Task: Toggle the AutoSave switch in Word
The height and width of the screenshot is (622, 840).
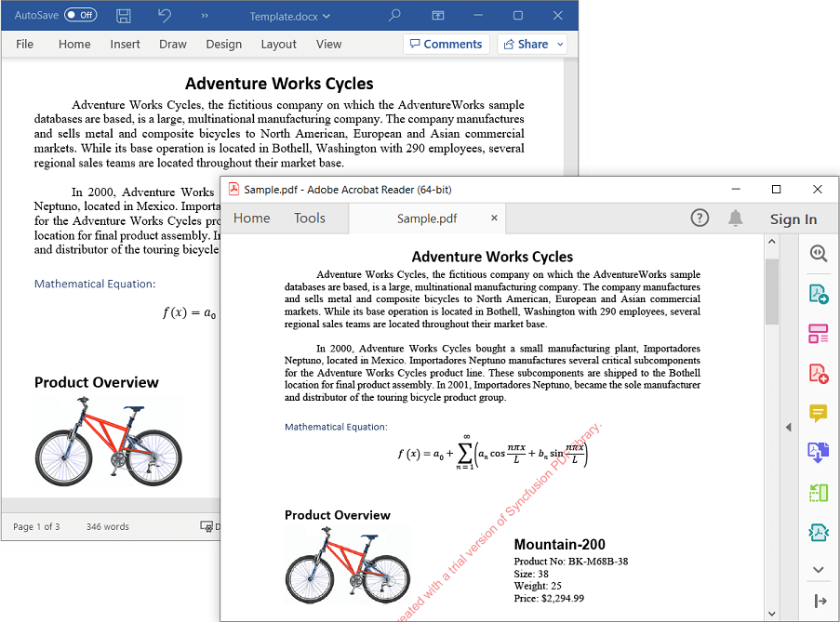Action: click(x=80, y=15)
